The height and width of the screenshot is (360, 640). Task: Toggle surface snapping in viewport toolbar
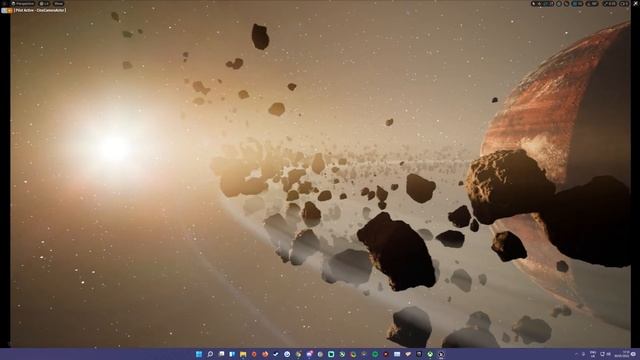(567, 4)
